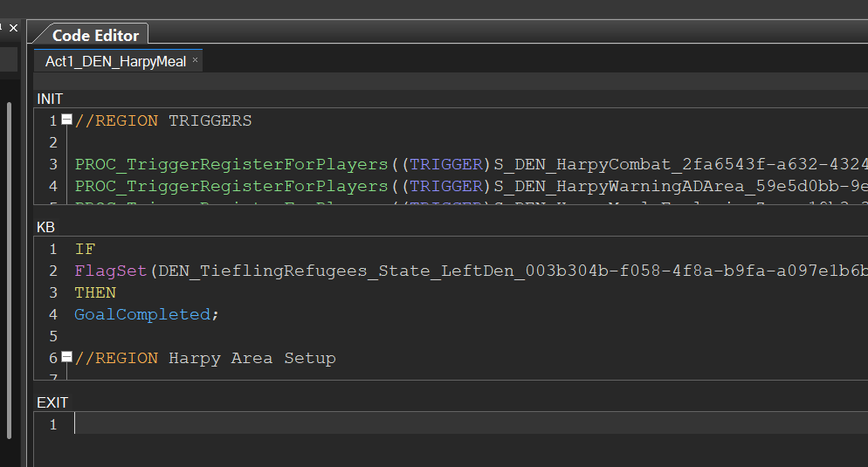The image size is (868, 467).
Task: Click the KB section label
Action: tap(45, 227)
